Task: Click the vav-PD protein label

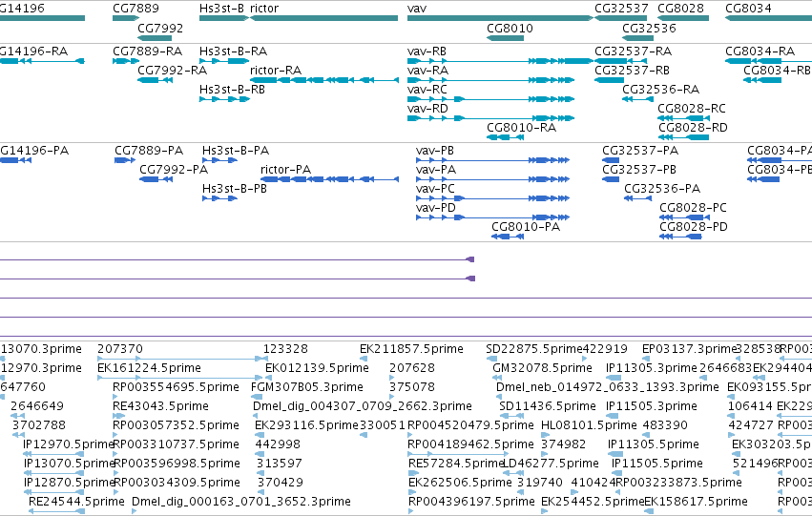Action: (435, 208)
